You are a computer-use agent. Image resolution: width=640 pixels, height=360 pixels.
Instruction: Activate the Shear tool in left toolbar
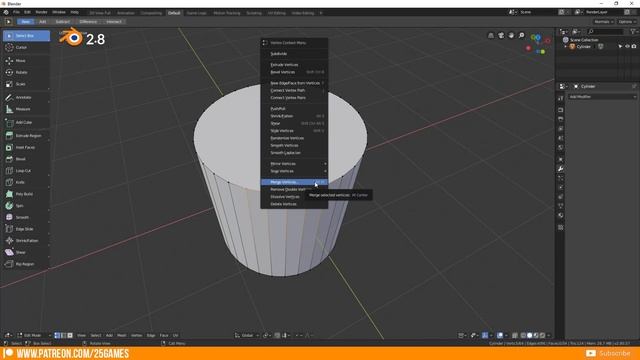pyautogui.click(x=27, y=253)
